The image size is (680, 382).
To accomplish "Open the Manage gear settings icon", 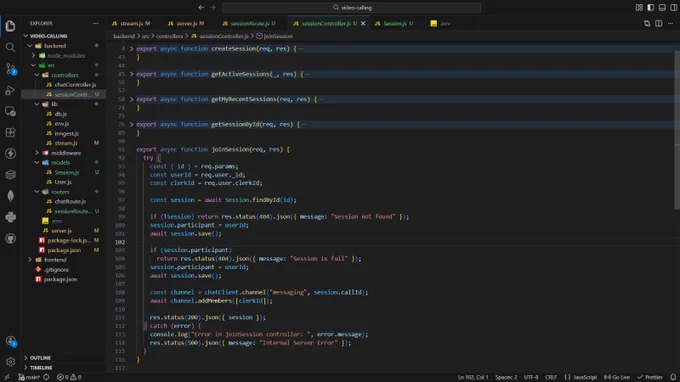I will (10, 362).
